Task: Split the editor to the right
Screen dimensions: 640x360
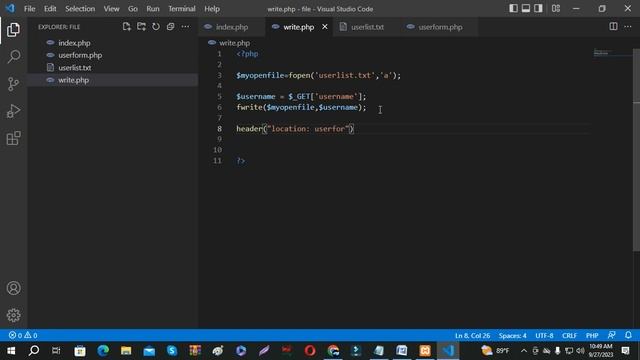Action: click(613, 27)
